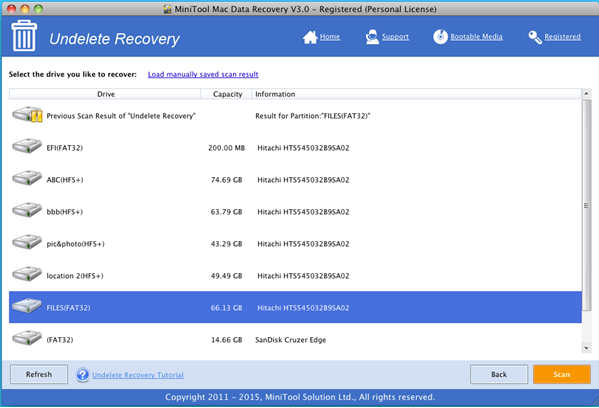Click the 14.66 GB capacity value
This screenshot has height=408, width=599.
(x=227, y=340)
